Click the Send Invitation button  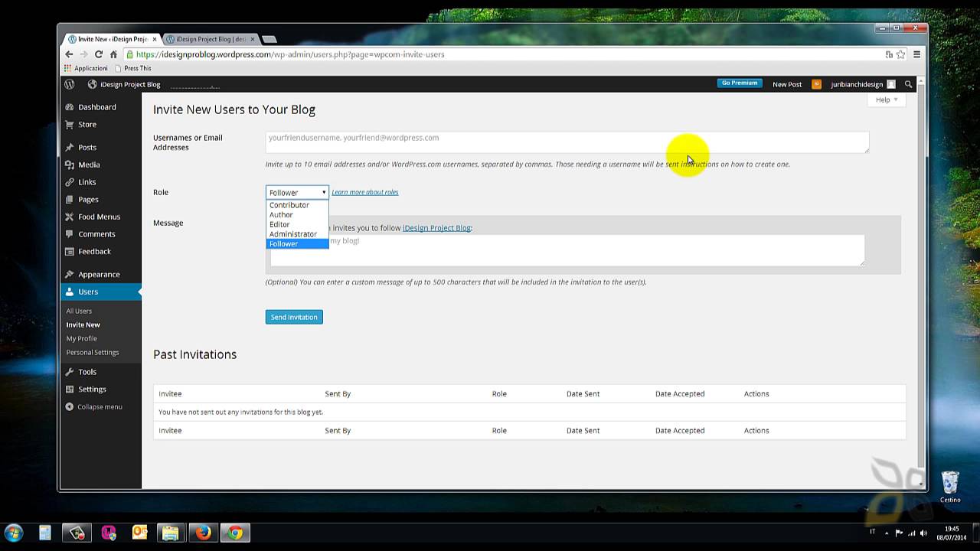coord(294,317)
